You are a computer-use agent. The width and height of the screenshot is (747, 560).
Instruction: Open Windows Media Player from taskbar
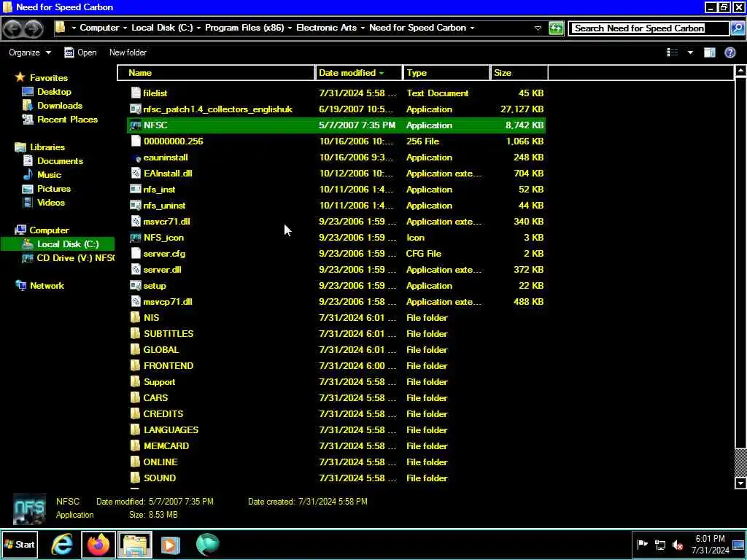pyautogui.click(x=170, y=544)
